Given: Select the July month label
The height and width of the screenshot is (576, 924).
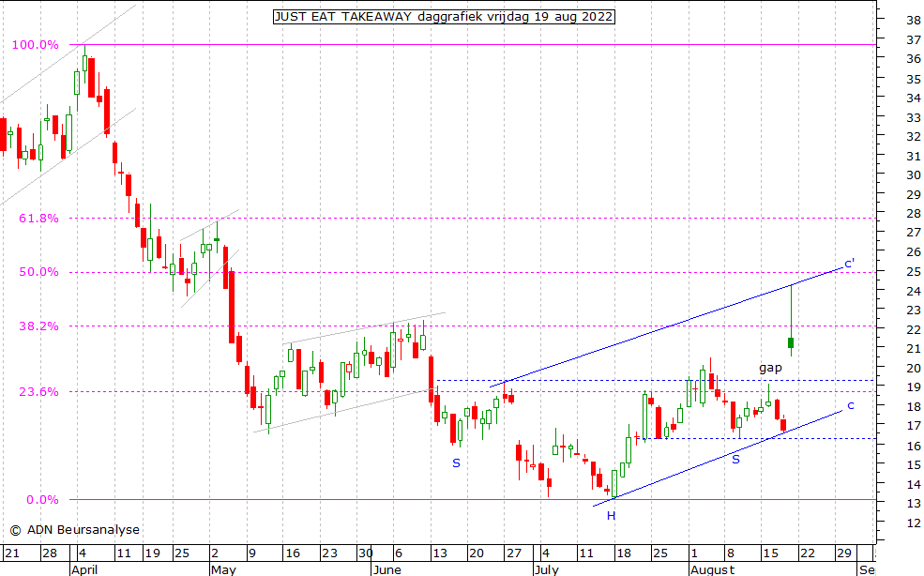Looking at the screenshot, I should [547, 569].
